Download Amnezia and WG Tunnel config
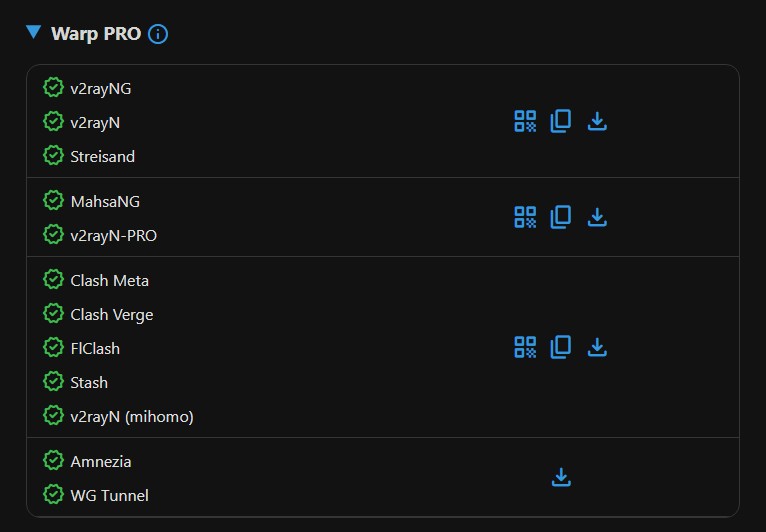The image size is (766, 532). click(x=561, y=477)
